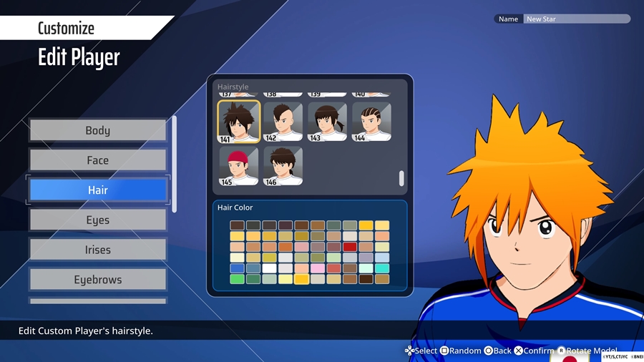Pick hairstyle 143 with ponytail
The width and height of the screenshot is (644, 362).
point(327,122)
